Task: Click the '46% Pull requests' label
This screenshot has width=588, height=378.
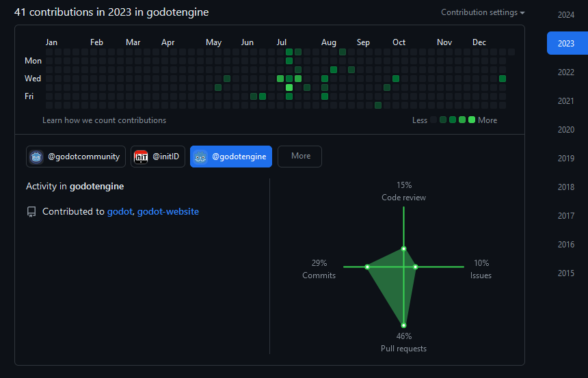Action: click(x=404, y=342)
